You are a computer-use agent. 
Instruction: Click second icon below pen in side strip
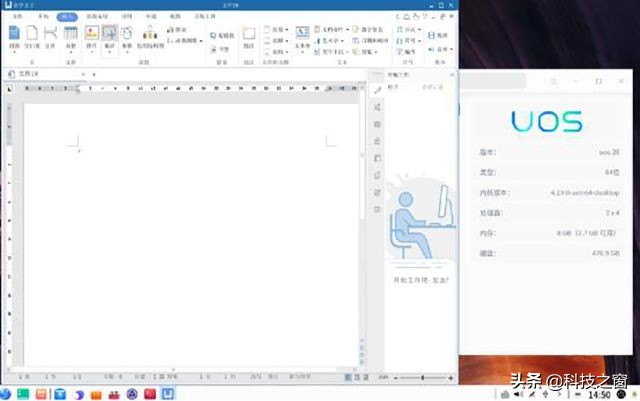click(x=377, y=124)
